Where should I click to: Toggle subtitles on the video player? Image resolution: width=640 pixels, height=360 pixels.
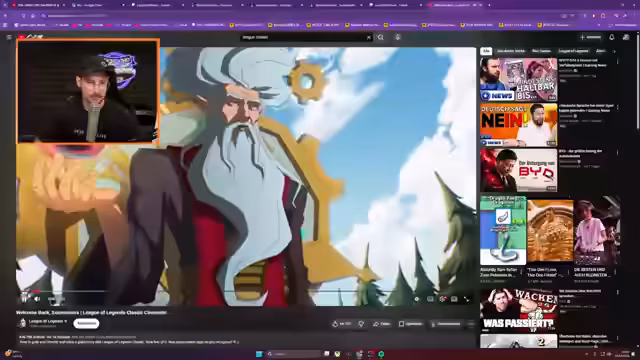pyautogui.click(x=430, y=299)
